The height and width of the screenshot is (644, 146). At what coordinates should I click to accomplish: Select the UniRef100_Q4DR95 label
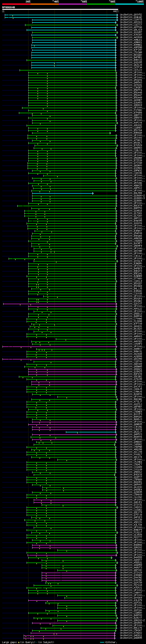[x=131, y=638]
